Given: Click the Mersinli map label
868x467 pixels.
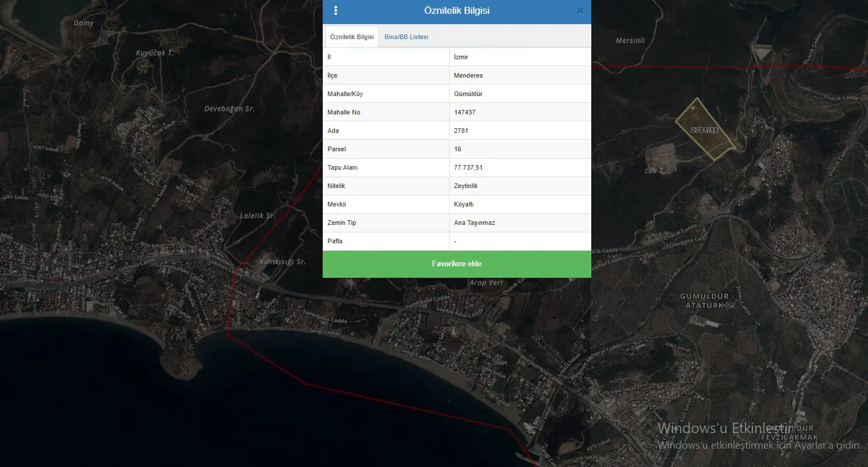Looking at the screenshot, I should click(630, 41).
